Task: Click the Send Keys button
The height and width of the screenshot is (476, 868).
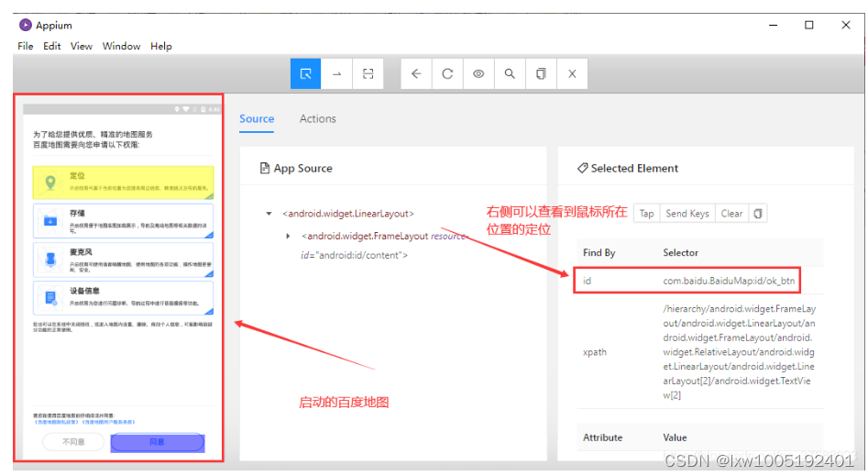Action: 687,214
